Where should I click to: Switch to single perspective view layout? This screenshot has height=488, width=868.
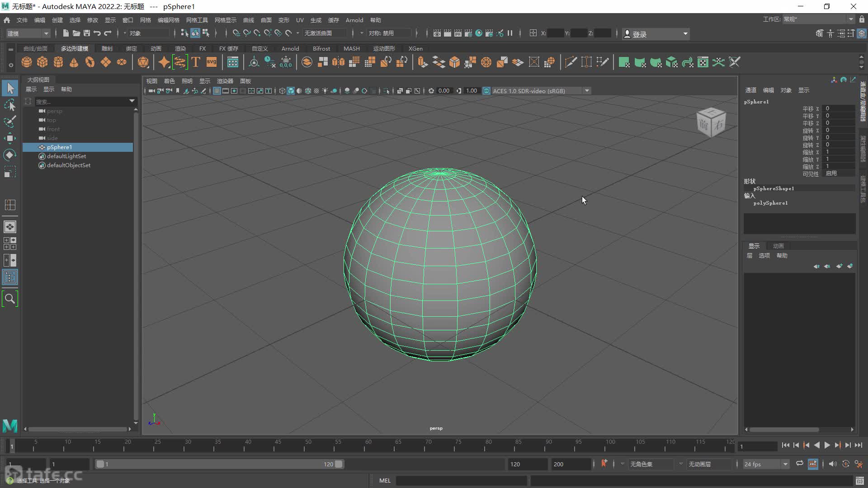point(10,227)
